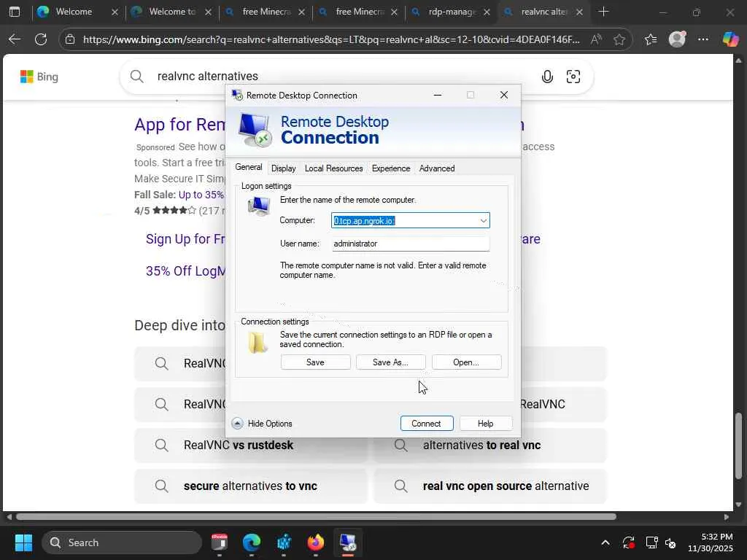Add page to favorites star icon

point(619,39)
